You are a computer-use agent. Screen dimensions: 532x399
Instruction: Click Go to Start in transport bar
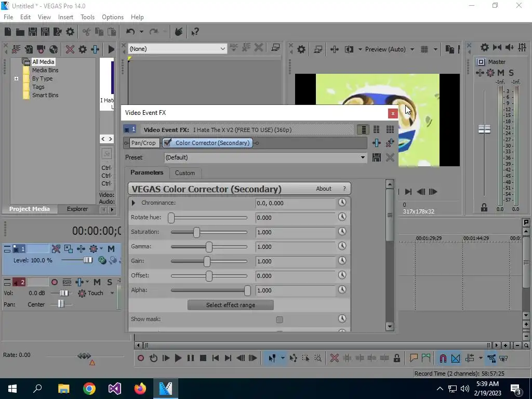216,358
